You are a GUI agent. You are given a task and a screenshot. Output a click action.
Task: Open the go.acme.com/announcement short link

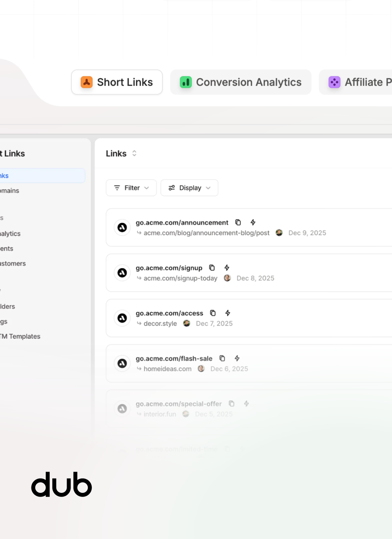[x=182, y=223]
